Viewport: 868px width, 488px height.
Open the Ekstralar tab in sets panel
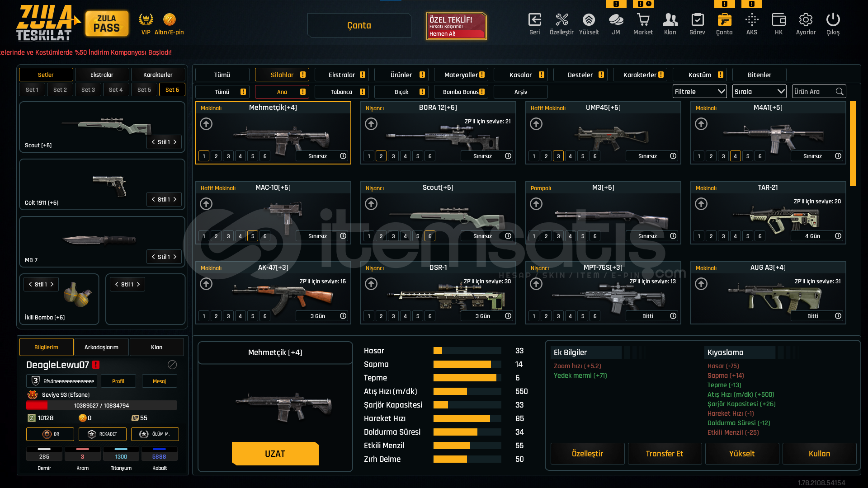(x=102, y=75)
